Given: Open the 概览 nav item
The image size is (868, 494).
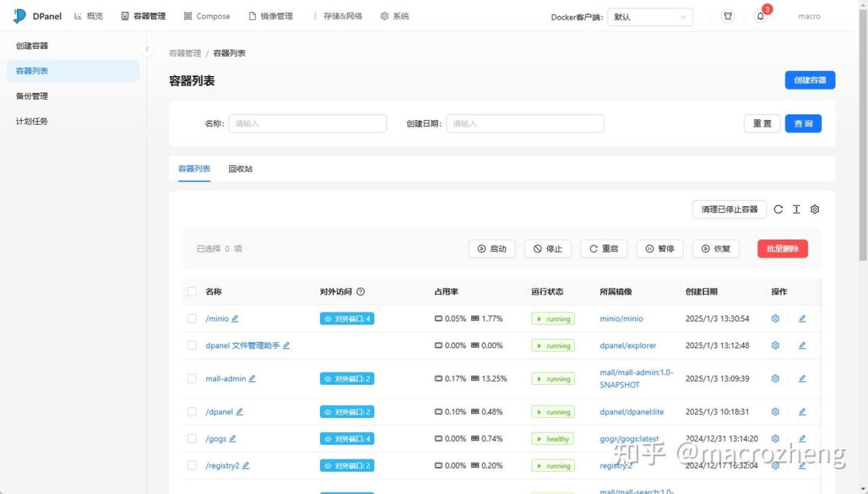Looking at the screenshot, I should point(88,16).
